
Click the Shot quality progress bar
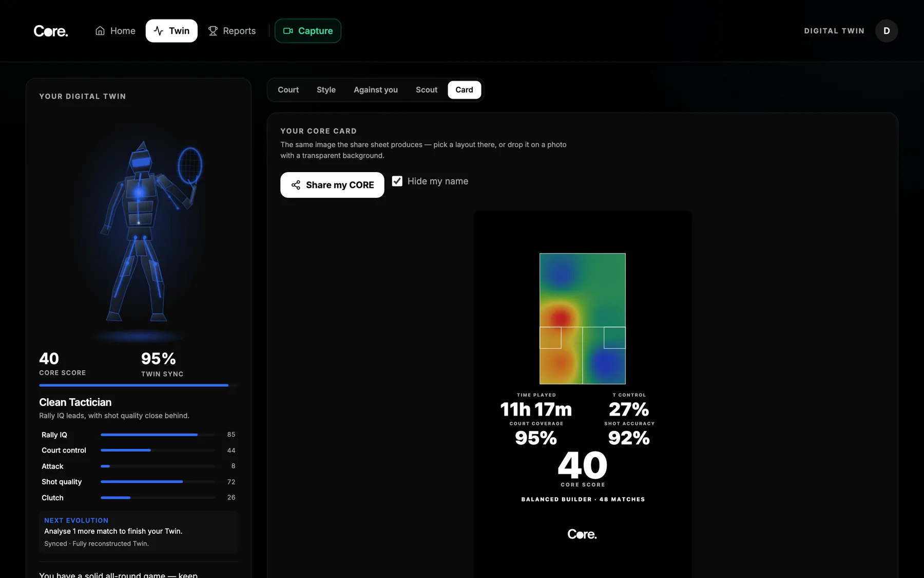158,482
